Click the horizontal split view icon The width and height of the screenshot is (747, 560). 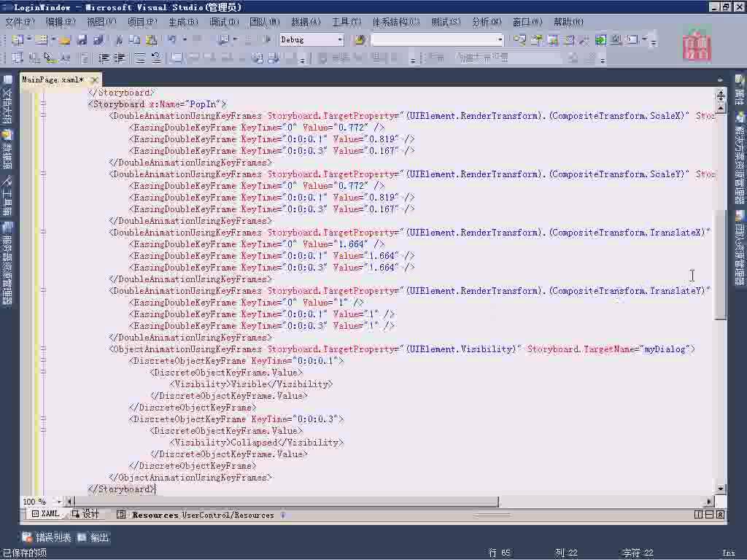tap(709, 514)
